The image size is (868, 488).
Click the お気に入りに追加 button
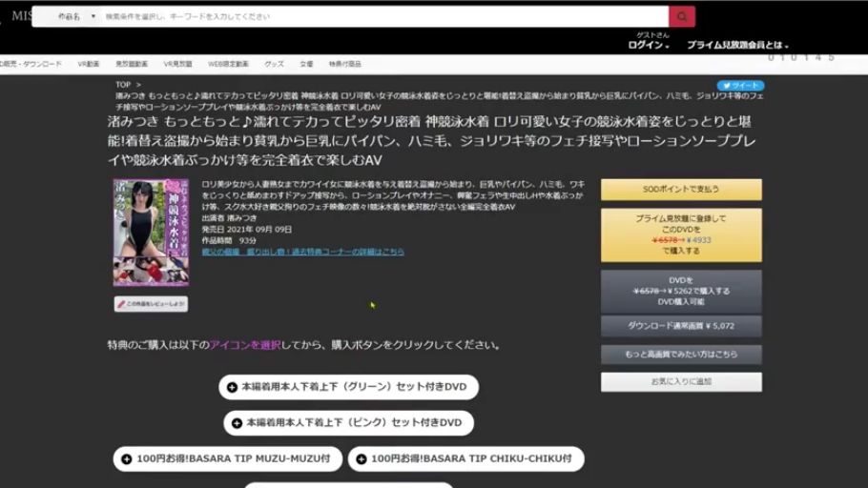(x=681, y=381)
